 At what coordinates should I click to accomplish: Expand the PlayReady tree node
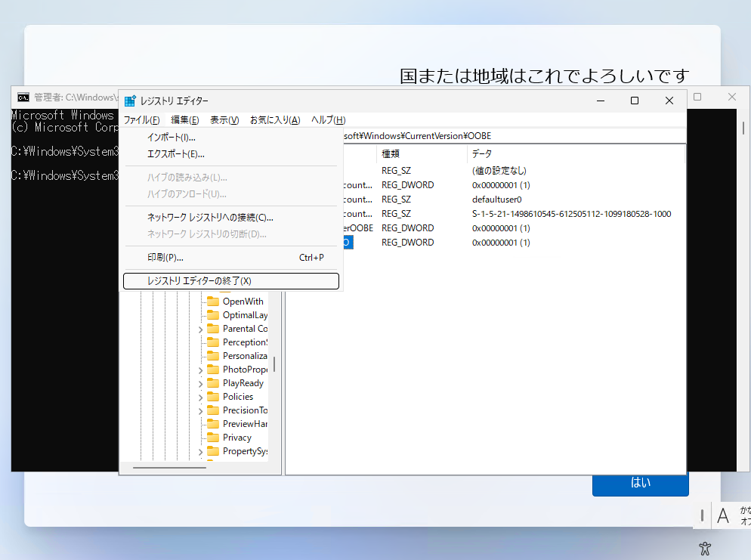201,384
